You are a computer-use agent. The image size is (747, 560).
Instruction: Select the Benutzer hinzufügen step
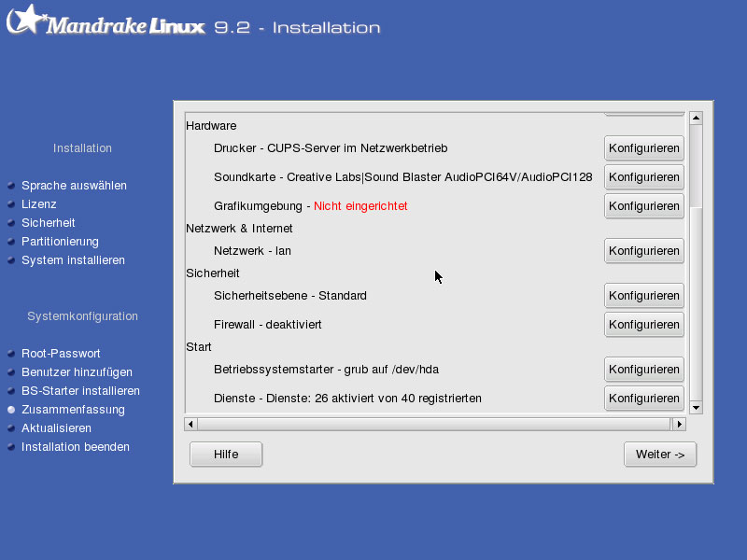point(77,371)
